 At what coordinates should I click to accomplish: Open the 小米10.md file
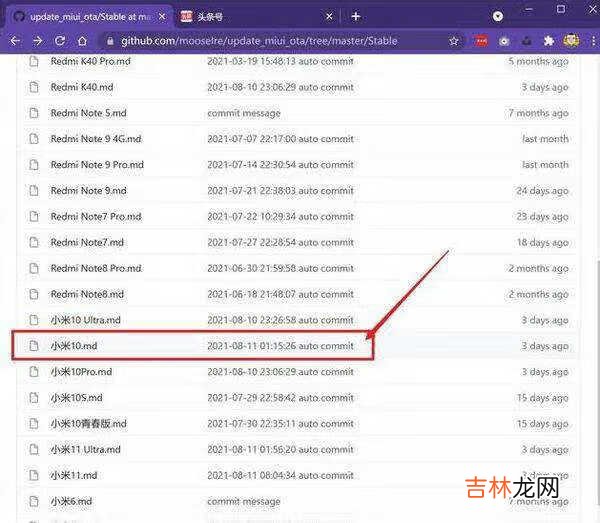[73, 346]
